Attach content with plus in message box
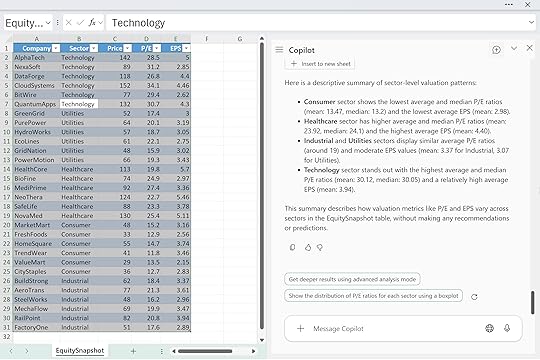 click(300, 328)
